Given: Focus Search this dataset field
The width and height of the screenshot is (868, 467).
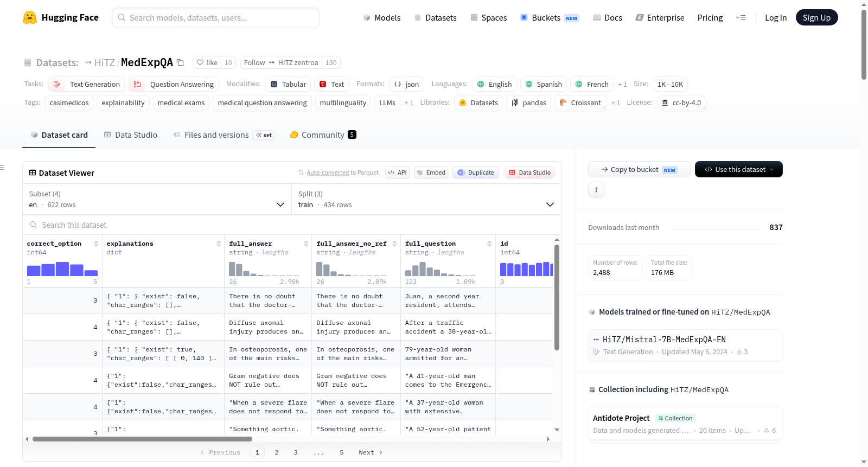Looking at the screenshot, I should [x=292, y=225].
